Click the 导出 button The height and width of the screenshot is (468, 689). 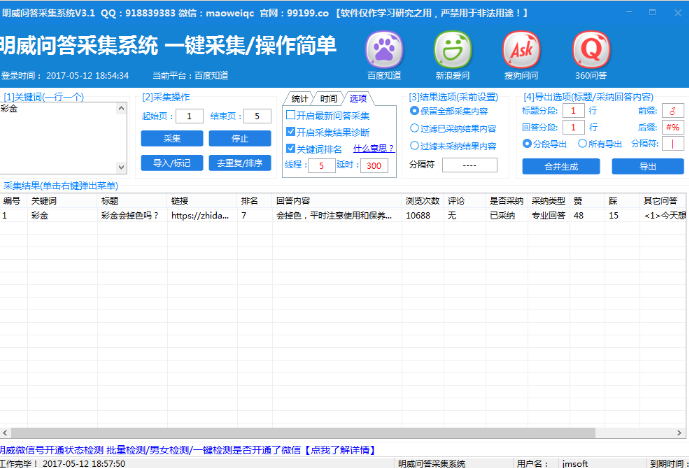648,167
